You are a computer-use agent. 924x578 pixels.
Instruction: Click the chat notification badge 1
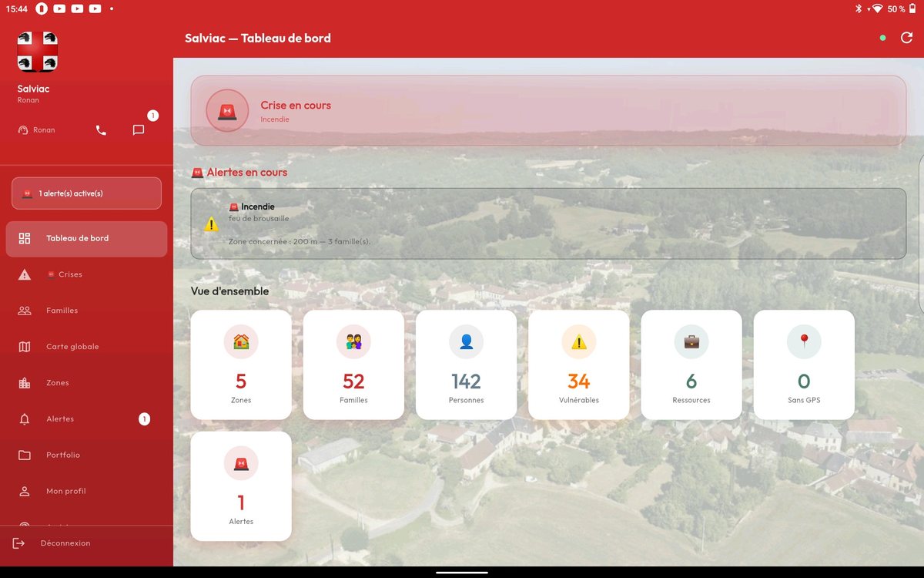[x=152, y=116]
